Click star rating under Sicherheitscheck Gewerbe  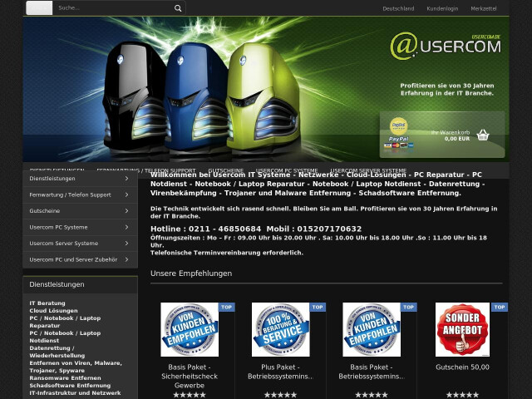190,395
